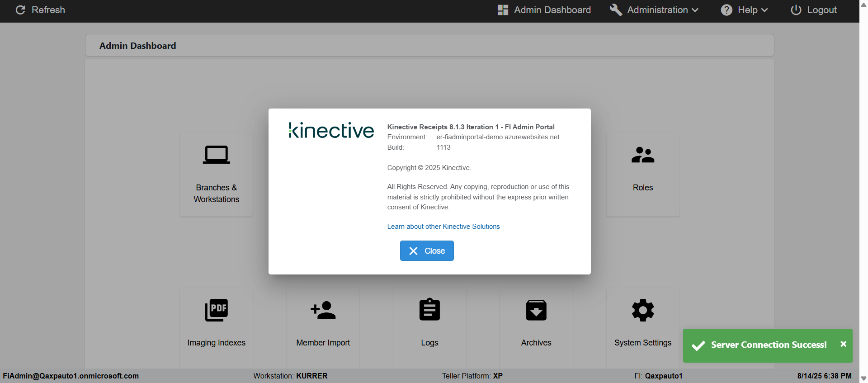Screen dimensions: 868x383
Task: Click the Teller Platform: XP status entry
Action: tap(472, 376)
